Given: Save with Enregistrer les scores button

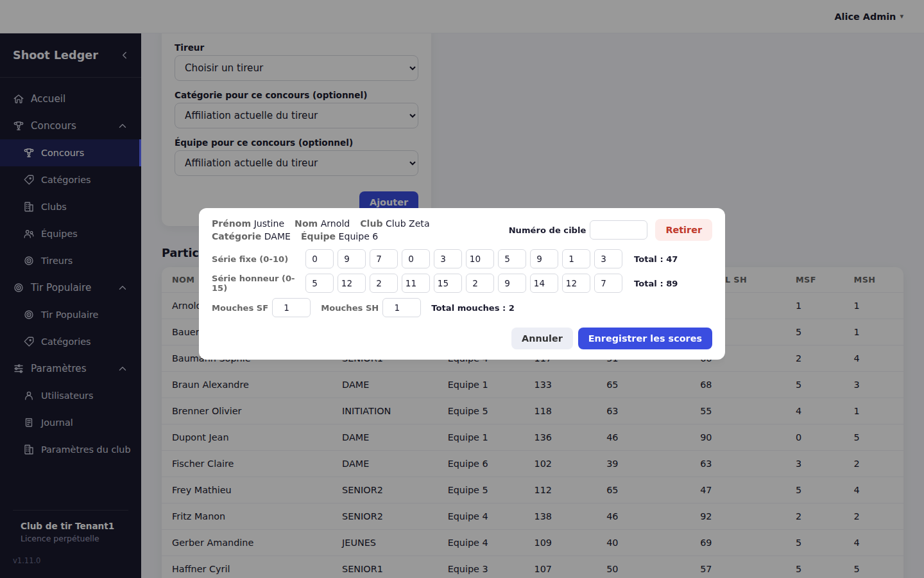Looking at the screenshot, I should (645, 338).
